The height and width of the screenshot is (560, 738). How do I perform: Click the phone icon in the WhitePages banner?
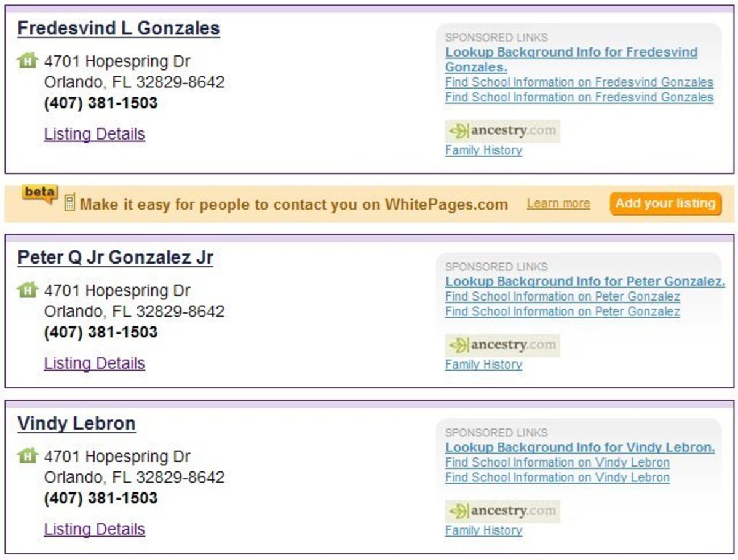69,204
